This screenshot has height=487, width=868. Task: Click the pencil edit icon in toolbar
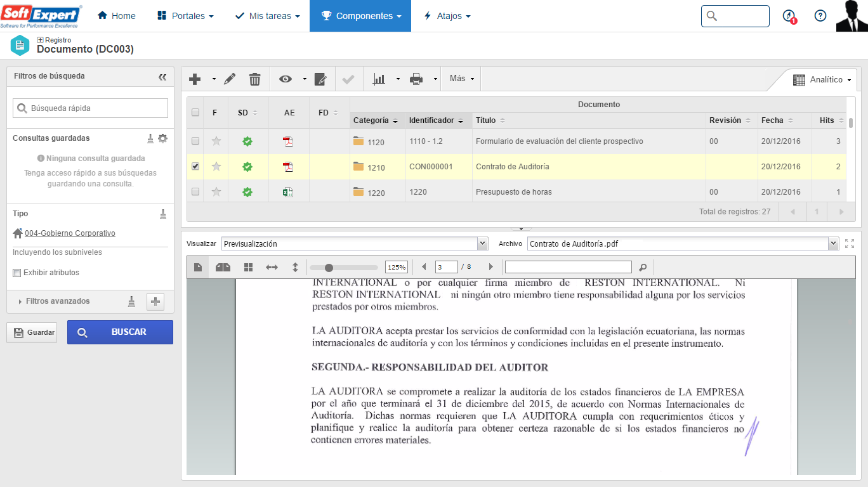230,79
